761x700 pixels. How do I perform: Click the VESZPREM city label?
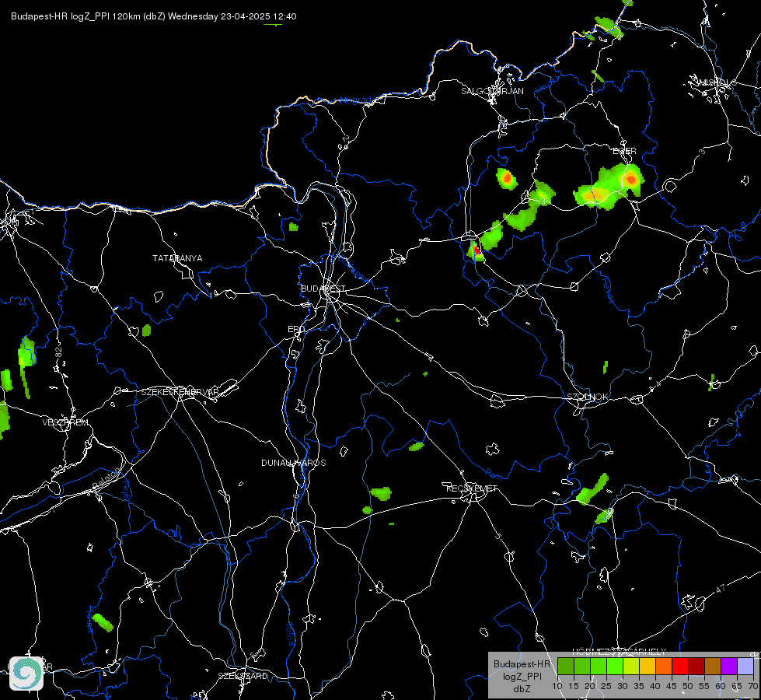click(x=65, y=422)
